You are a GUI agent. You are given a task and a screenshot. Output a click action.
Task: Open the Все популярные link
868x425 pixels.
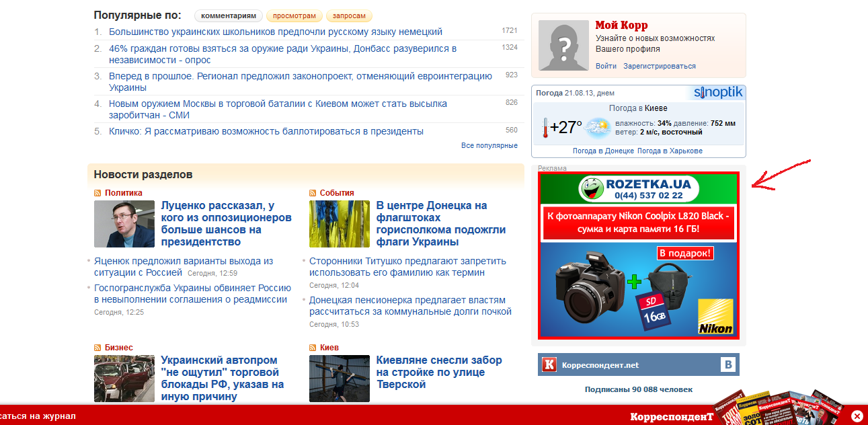(x=489, y=145)
